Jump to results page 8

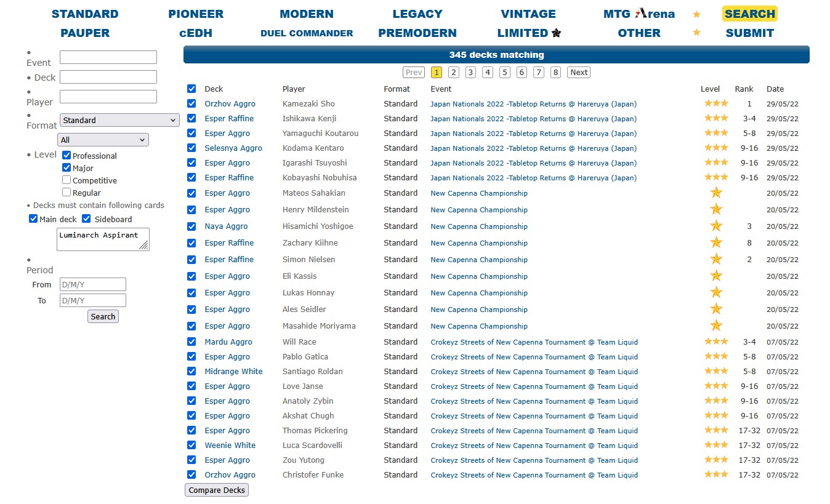point(555,72)
